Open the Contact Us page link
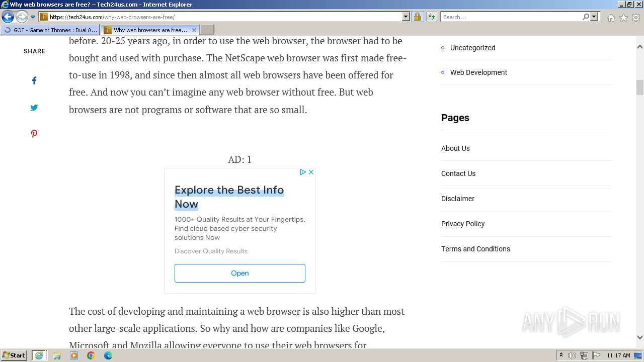 click(458, 173)
